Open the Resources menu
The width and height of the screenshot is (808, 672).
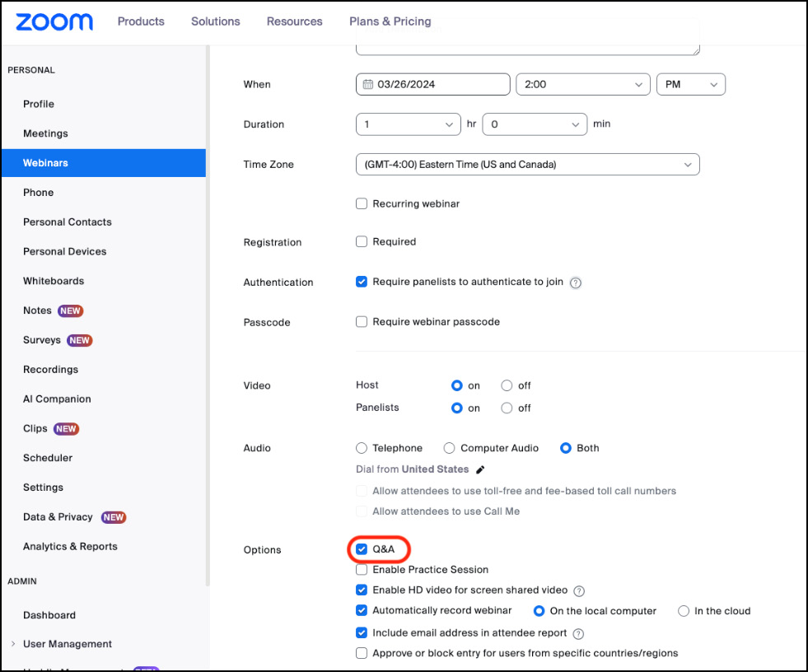tap(294, 21)
